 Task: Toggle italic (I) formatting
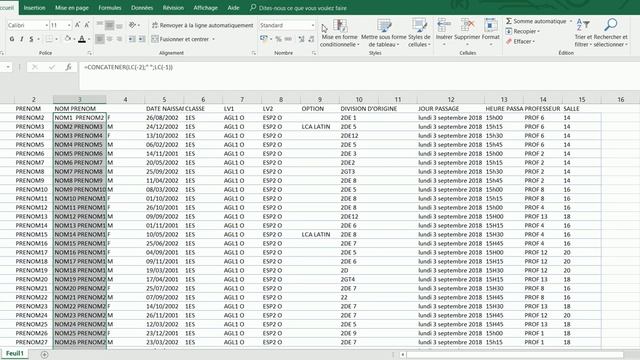point(22,39)
